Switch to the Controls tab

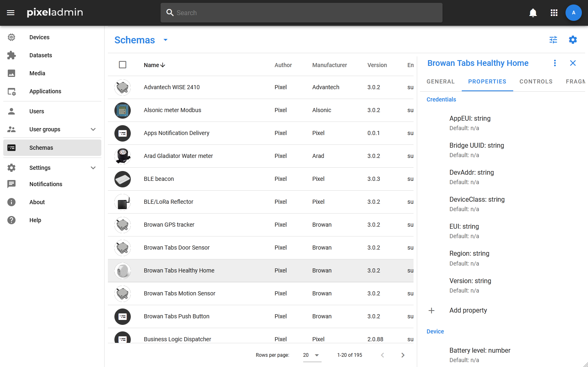[x=536, y=81]
